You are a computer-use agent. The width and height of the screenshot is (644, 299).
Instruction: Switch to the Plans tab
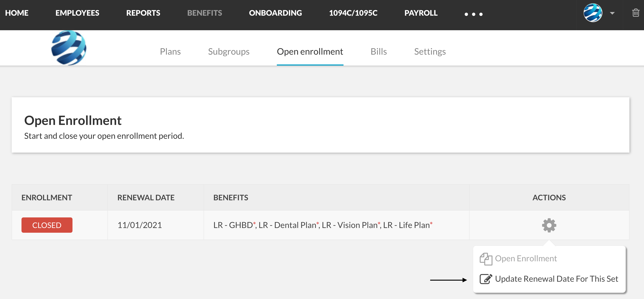coord(170,52)
